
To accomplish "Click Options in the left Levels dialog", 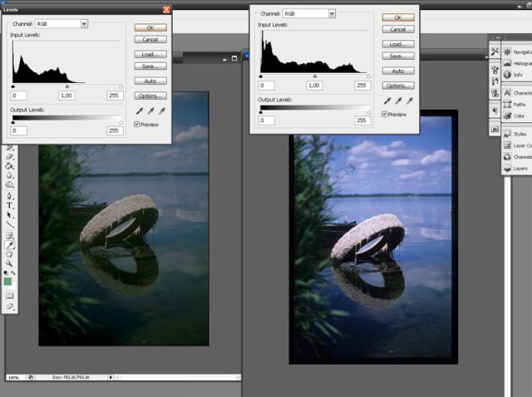I will click(150, 96).
